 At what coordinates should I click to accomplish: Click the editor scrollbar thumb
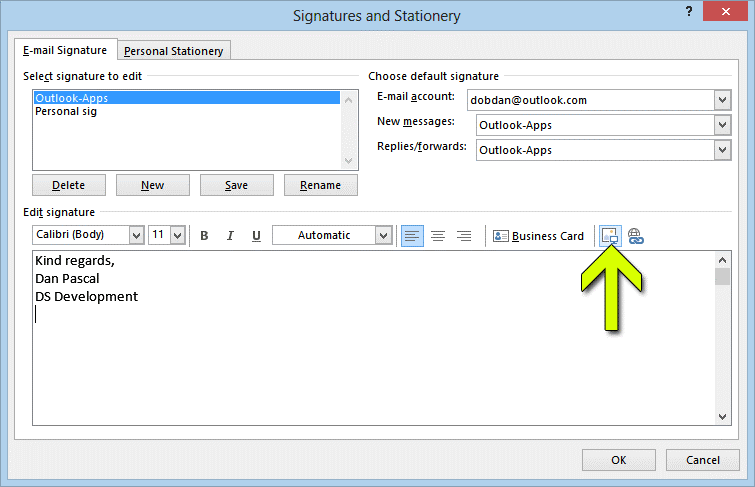722,276
